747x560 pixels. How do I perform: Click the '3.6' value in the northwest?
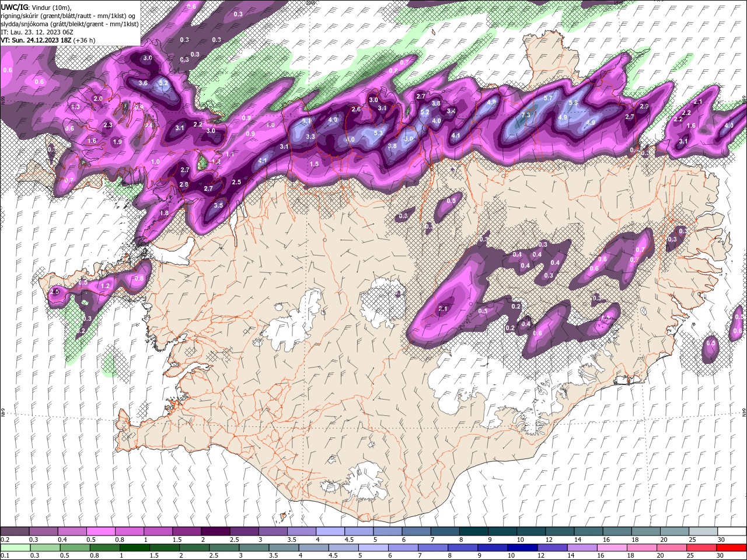143,83
